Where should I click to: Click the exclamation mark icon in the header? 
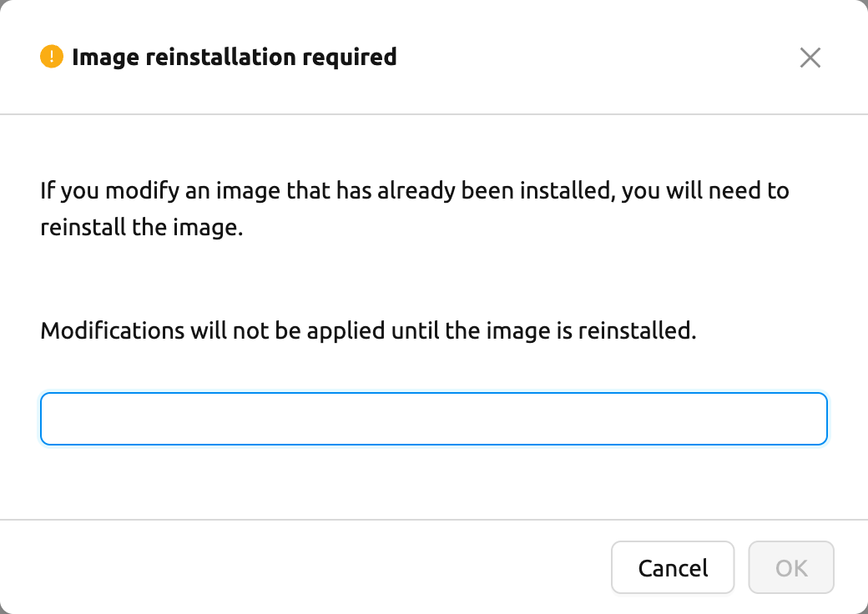[52, 57]
